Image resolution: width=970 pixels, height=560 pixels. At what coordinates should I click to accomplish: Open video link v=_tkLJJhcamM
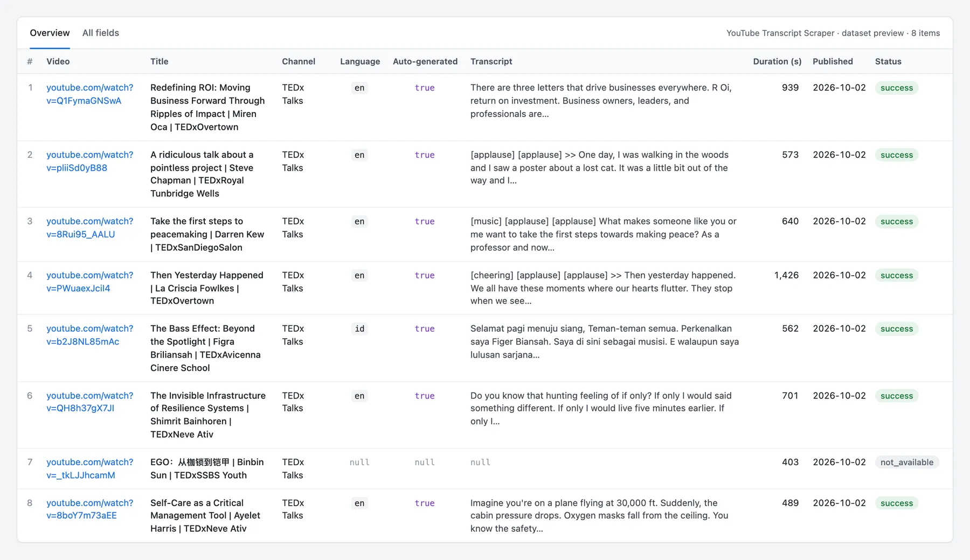pyautogui.click(x=89, y=468)
